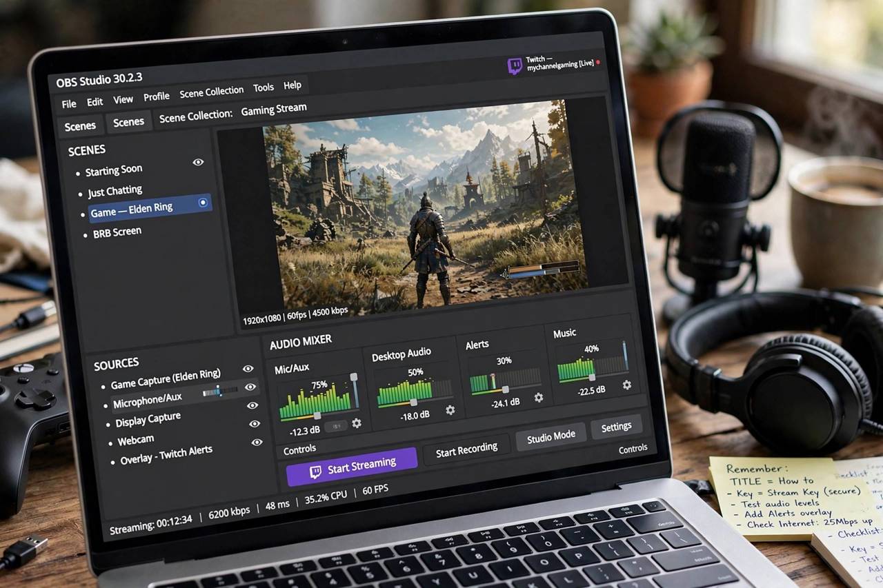Image resolution: width=883 pixels, height=588 pixels.
Task: Click the Twitch logo beside mychannelgaming
Action: [x=515, y=66]
